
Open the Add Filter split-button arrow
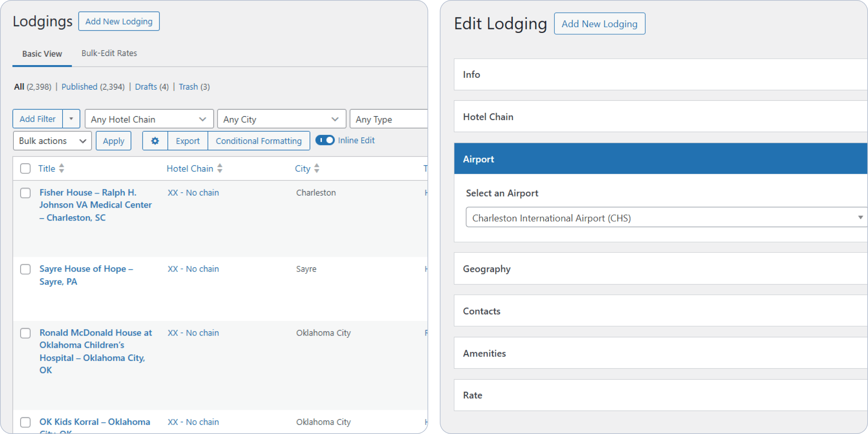click(71, 119)
